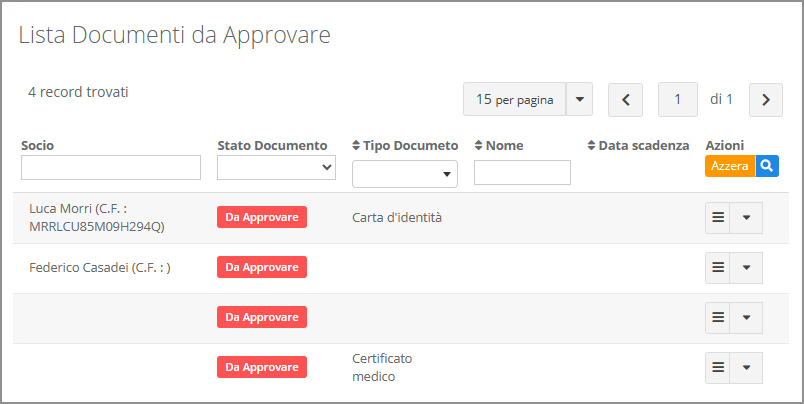804x404 pixels.
Task: Click the page number input box
Action: tap(678, 99)
